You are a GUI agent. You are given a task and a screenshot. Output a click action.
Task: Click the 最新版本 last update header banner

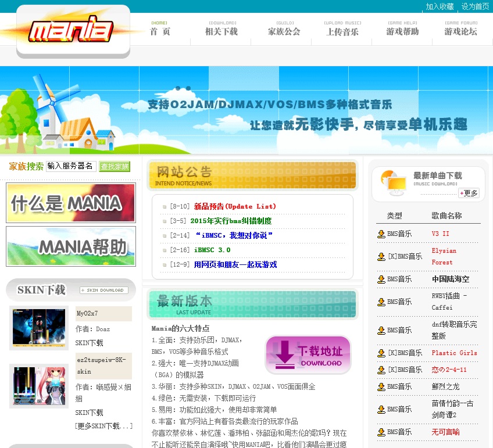252,304
